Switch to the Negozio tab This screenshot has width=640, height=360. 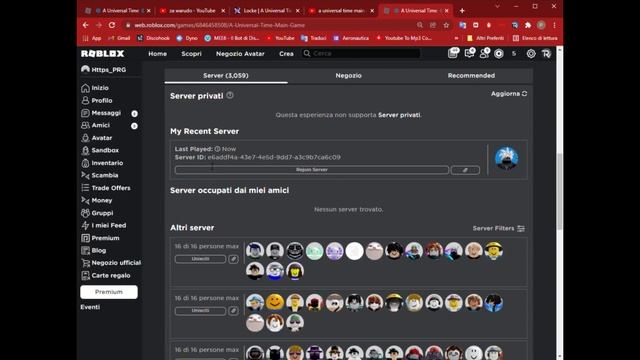tap(349, 76)
